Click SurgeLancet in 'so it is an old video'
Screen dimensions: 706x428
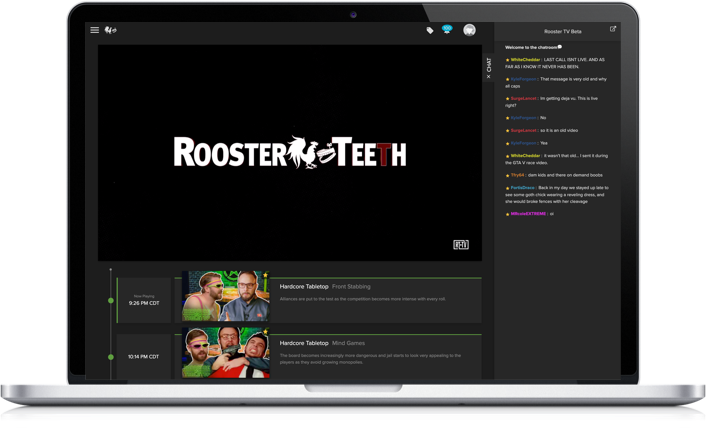pyautogui.click(x=523, y=130)
